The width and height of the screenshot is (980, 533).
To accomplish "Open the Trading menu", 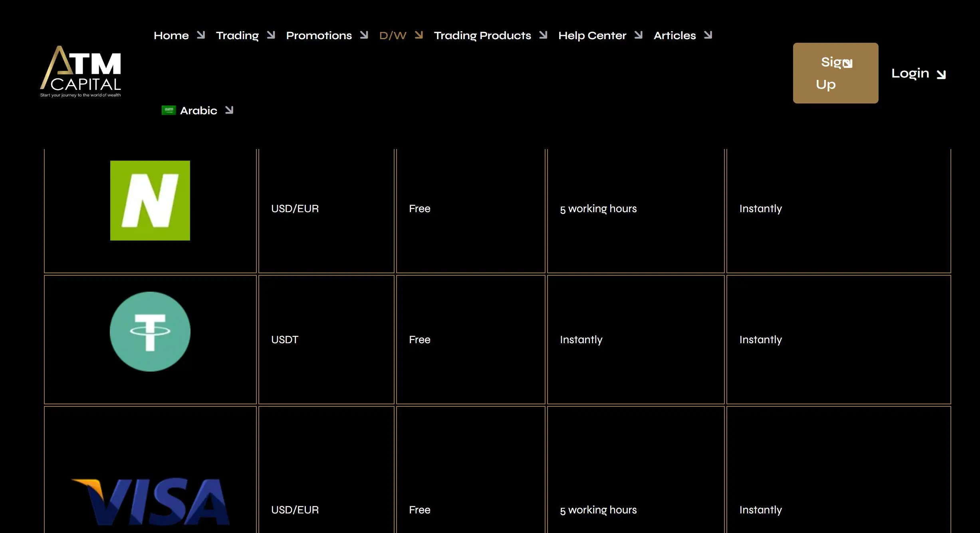I will [237, 36].
